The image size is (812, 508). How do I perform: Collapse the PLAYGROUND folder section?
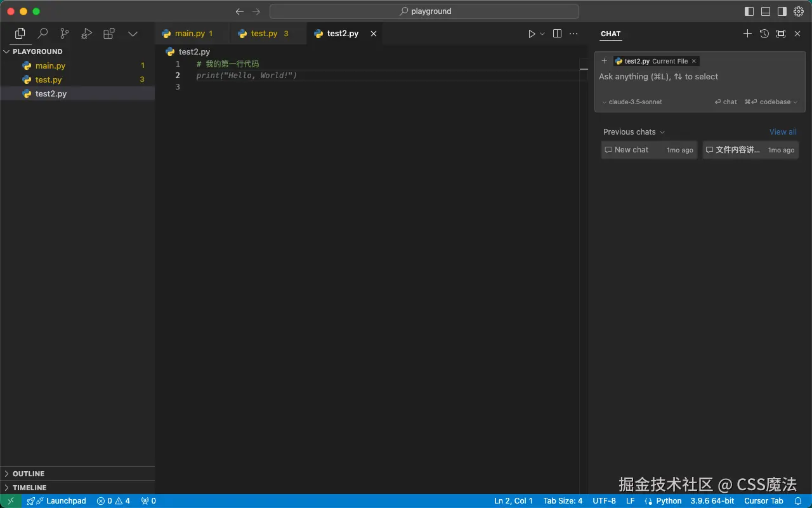pos(77,51)
